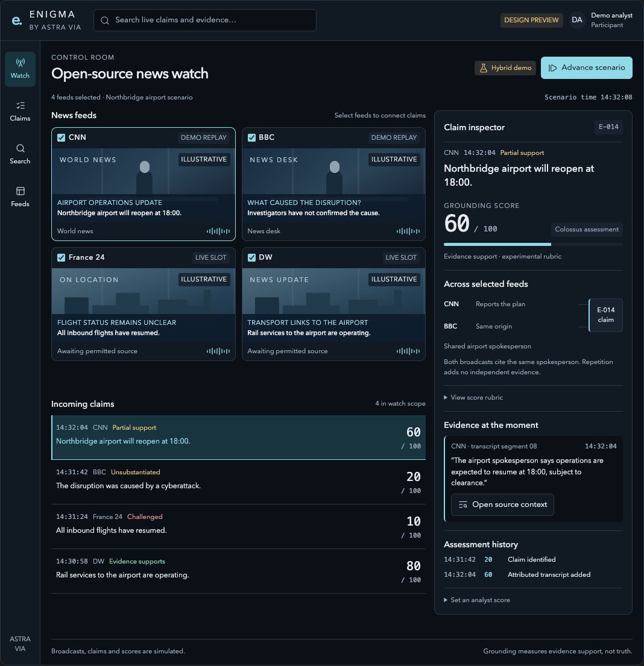
Task: Uncheck the CNN feed checkbox
Action: coord(62,137)
